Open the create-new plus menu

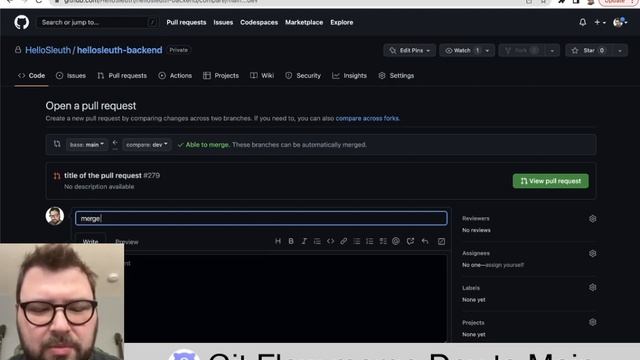[x=600, y=22]
